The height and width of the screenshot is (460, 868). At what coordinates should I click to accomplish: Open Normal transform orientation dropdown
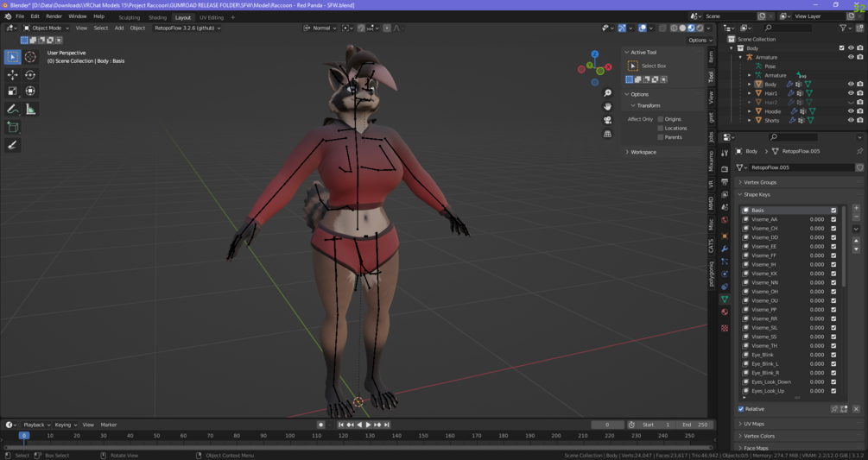pos(320,28)
